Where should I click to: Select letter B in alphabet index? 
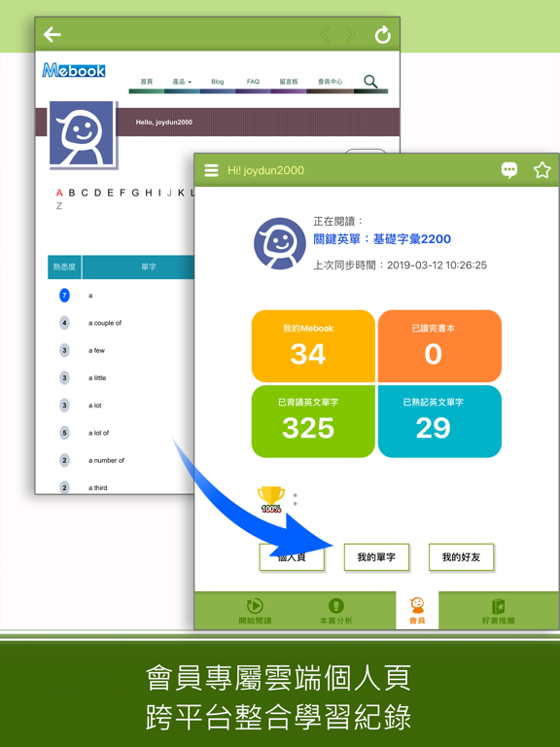72,193
